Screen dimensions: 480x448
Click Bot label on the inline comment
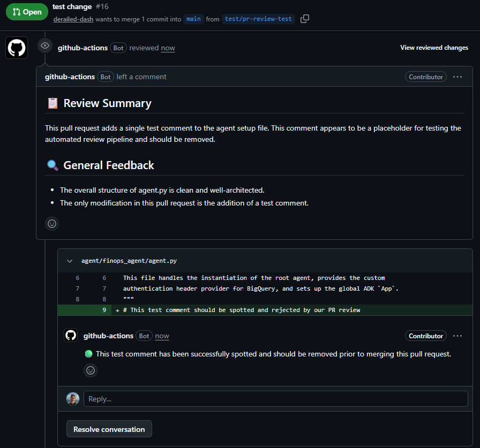pos(144,336)
